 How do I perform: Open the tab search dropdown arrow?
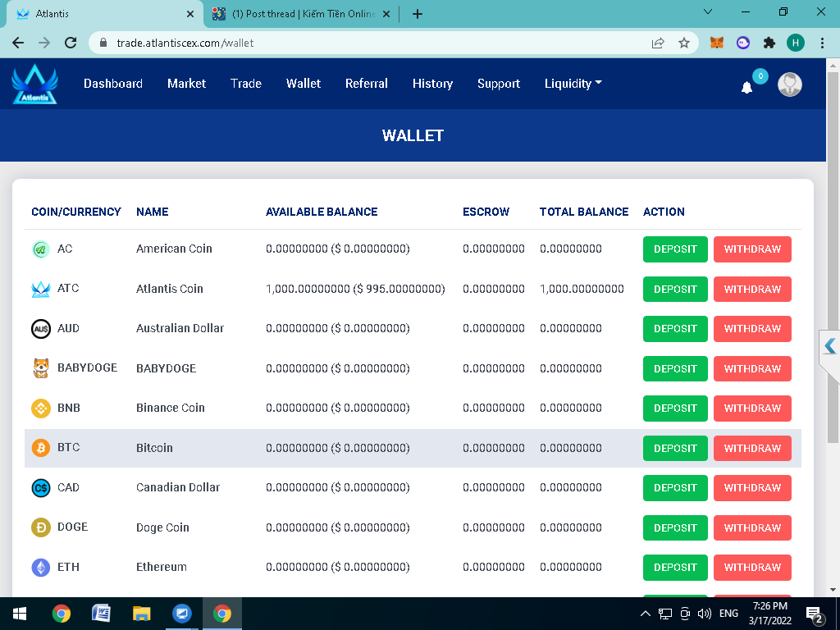tap(708, 11)
